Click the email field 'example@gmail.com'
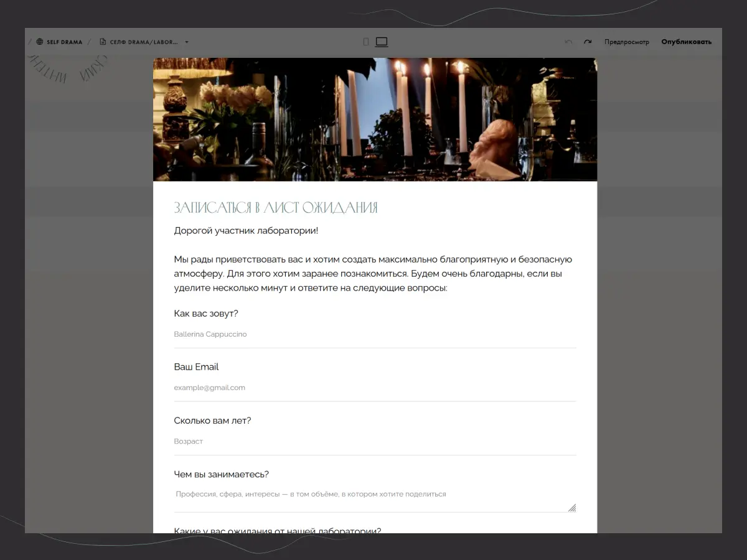 [375, 388]
